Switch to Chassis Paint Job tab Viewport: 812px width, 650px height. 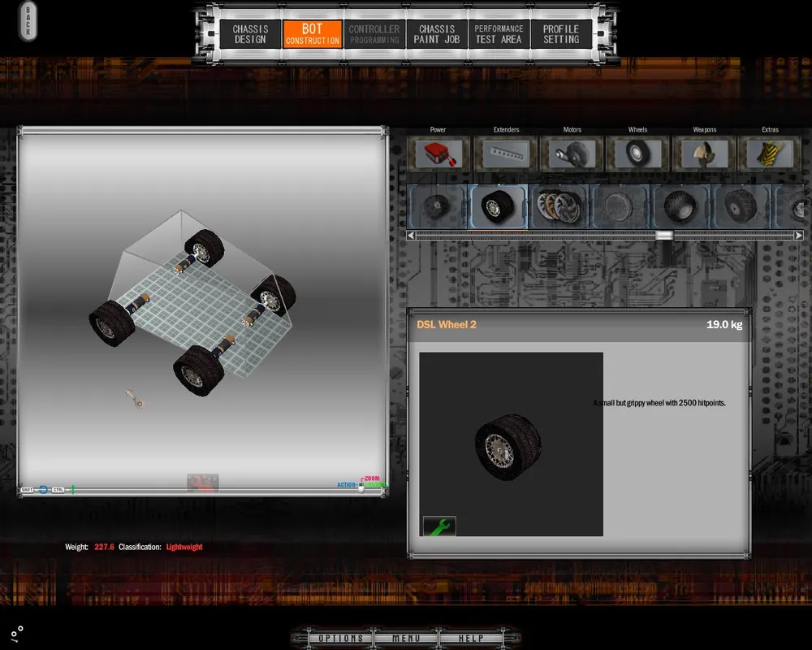point(437,34)
